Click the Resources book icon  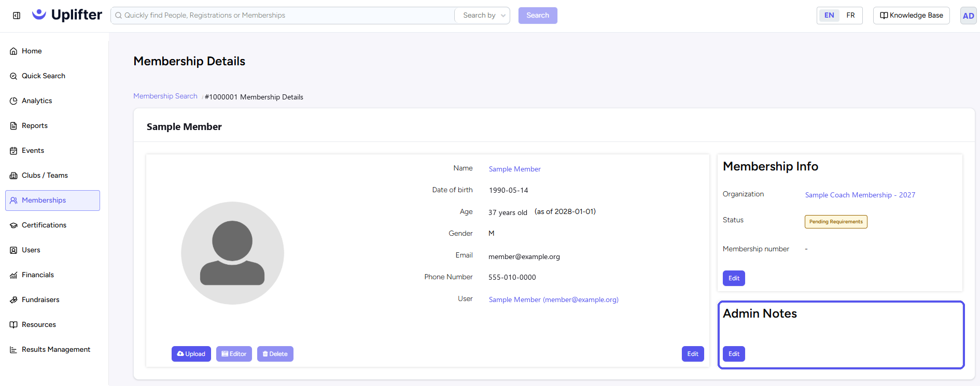coord(13,325)
